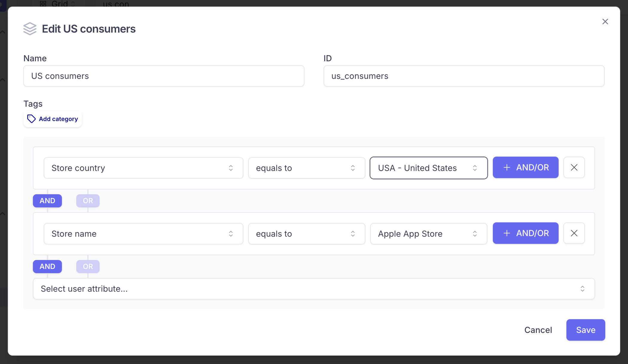Image resolution: width=628 pixels, height=364 pixels.
Task: Save the segment changes
Action: (586, 330)
